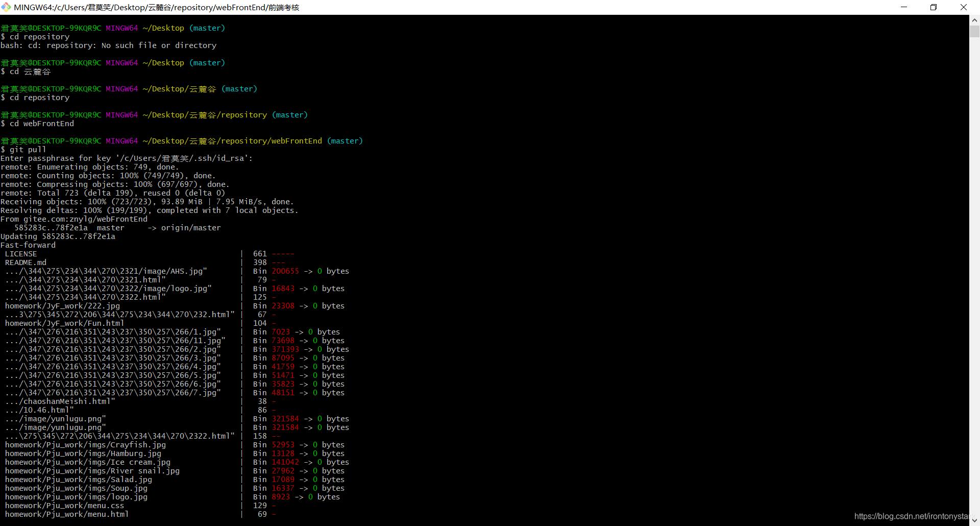Click the MINGW64 Git Bash title icon
The image size is (980, 526).
click(x=6, y=7)
